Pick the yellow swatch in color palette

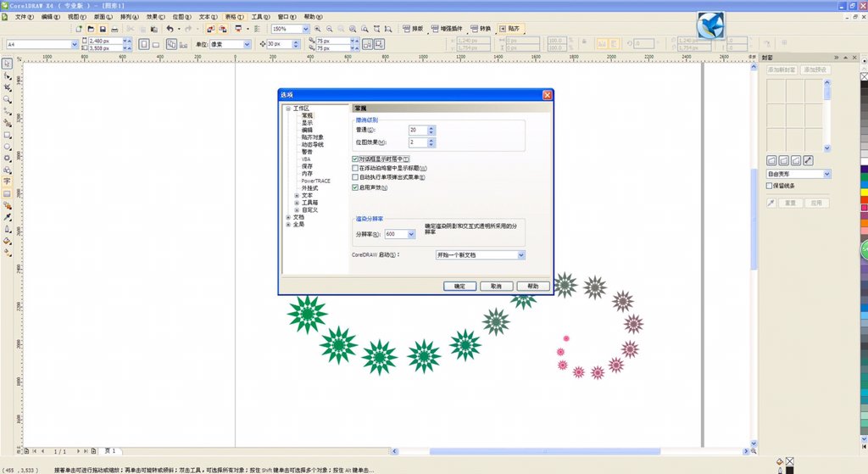tap(864, 192)
